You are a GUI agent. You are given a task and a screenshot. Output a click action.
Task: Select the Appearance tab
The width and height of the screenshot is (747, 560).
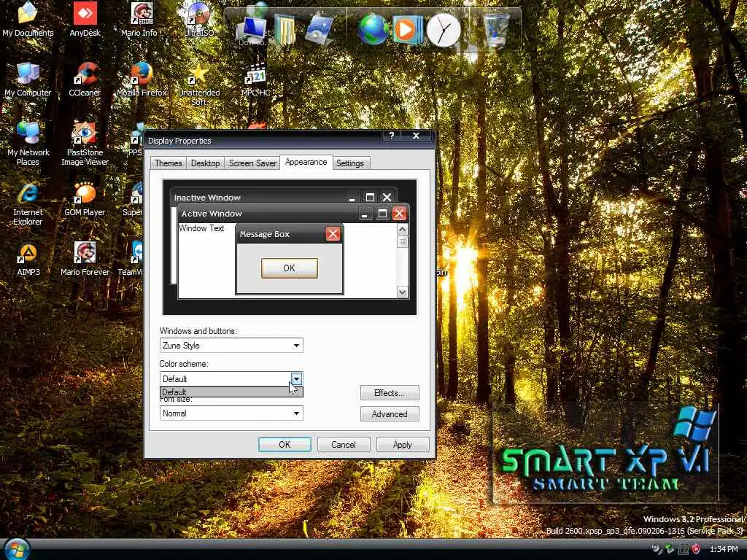click(x=306, y=162)
